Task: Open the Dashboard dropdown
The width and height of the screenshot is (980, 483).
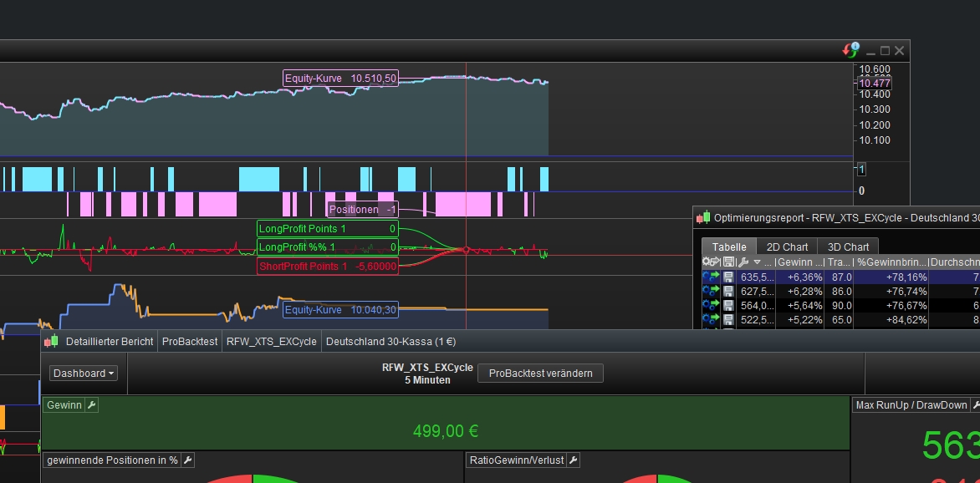Action: tap(84, 373)
